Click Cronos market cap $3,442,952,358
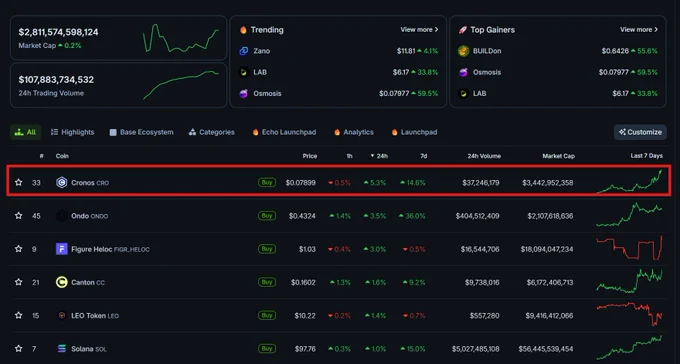The image size is (680, 364). pyautogui.click(x=548, y=183)
